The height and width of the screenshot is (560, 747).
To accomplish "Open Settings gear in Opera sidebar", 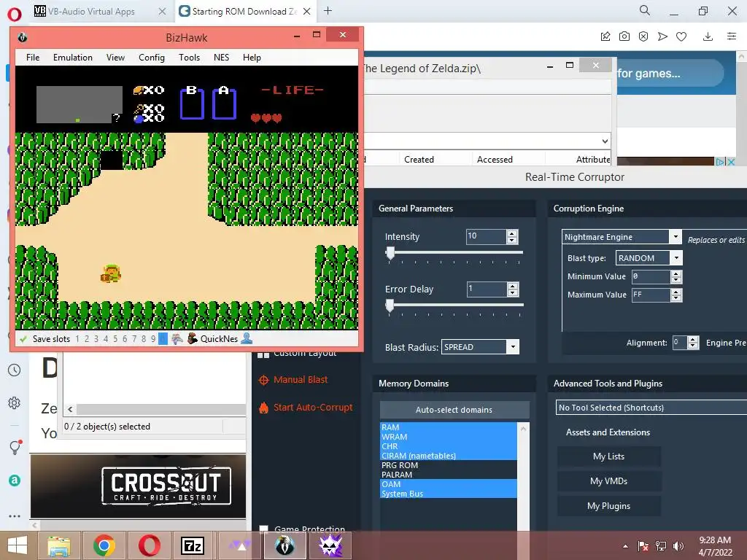I will (15, 402).
